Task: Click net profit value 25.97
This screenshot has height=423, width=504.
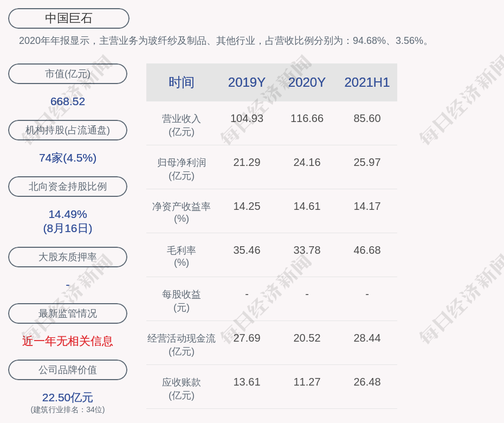Action: click(367, 163)
